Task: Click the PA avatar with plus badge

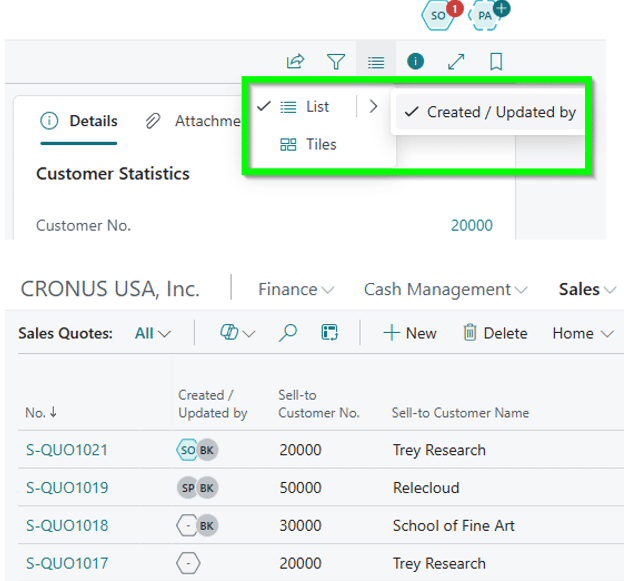Action: (487, 15)
